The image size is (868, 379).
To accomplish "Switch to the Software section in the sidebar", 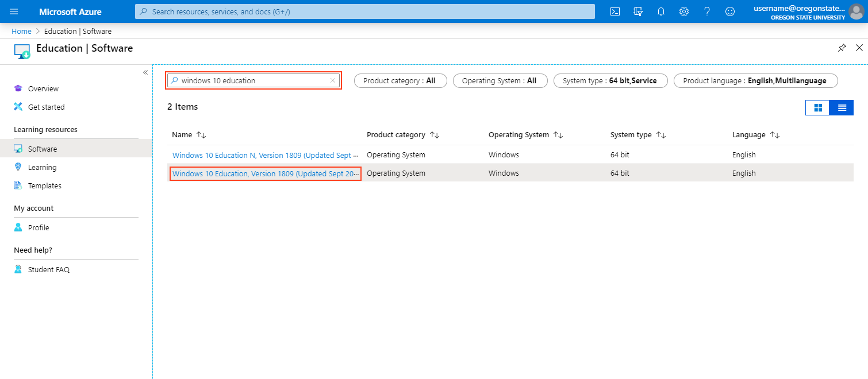I will click(43, 148).
